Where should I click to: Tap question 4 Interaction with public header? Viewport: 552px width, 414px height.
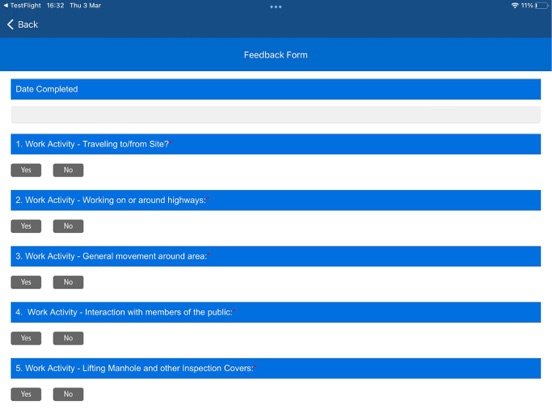(x=276, y=312)
